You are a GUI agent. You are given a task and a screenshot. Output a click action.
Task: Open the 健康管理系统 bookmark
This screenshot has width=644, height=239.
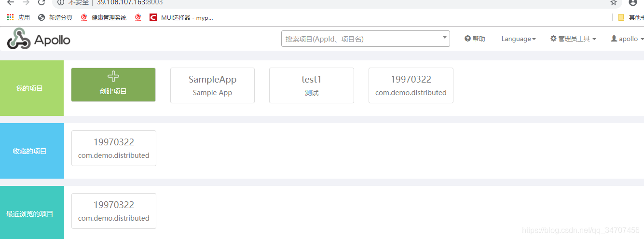coord(104,17)
